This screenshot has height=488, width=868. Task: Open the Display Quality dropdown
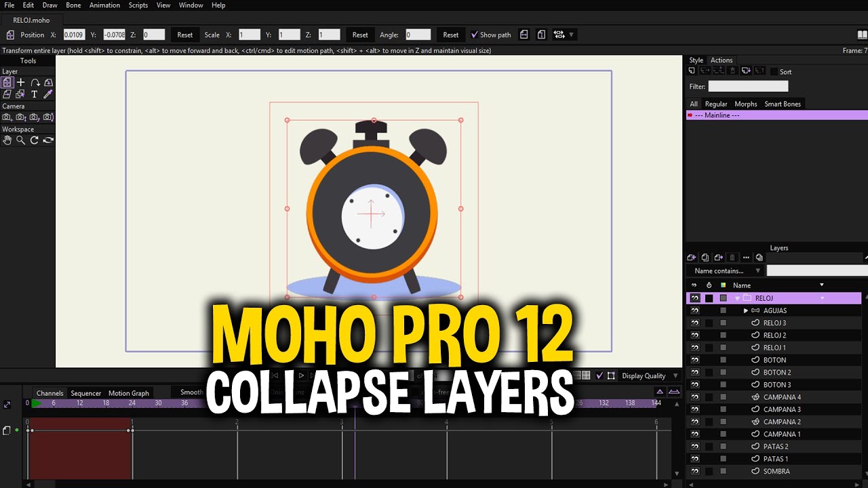tap(650, 375)
